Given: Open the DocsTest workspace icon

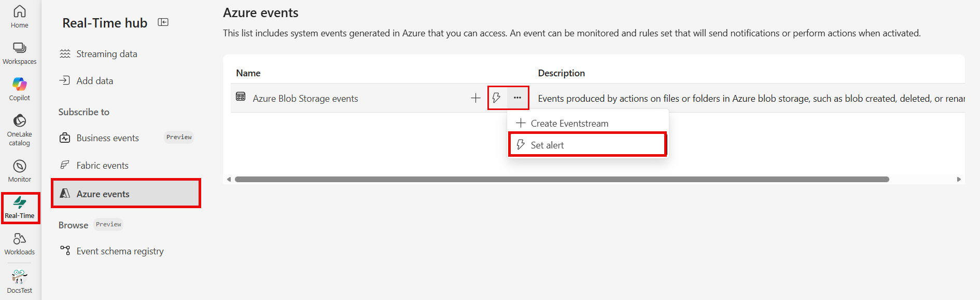Looking at the screenshot, I should (x=20, y=281).
